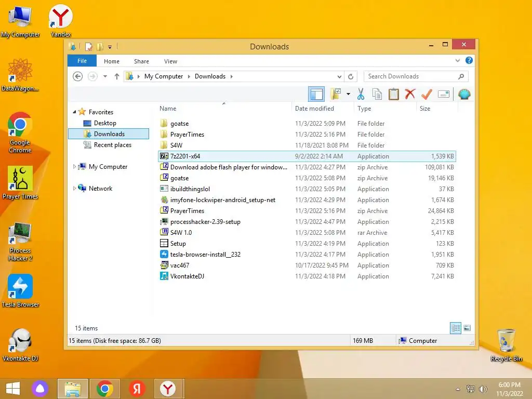The height and width of the screenshot is (399, 532).
Task: Click File Explorer on the taskbar
Action: point(73,389)
